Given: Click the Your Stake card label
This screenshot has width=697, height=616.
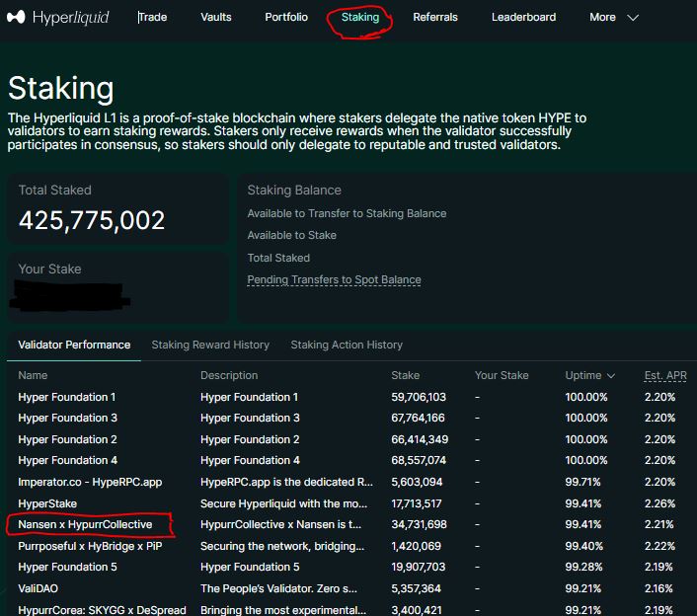Looking at the screenshot, I should [x=49, y=269].
